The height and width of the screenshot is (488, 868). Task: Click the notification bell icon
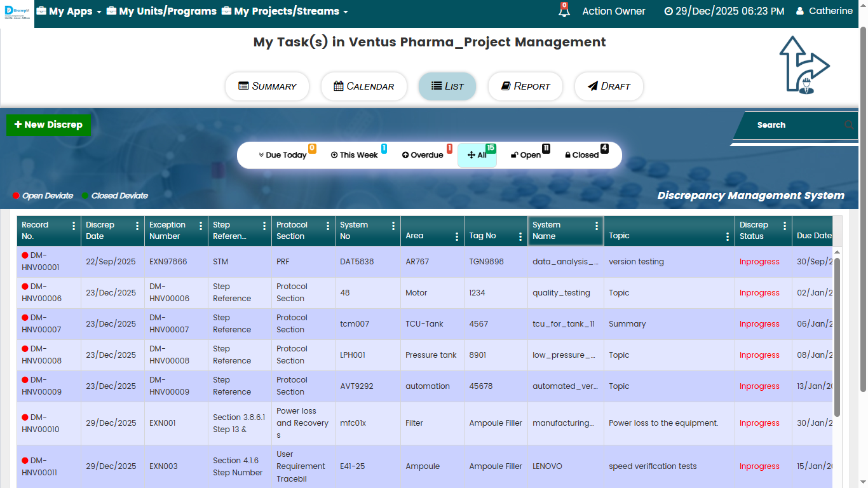click(x=563, y=11)
